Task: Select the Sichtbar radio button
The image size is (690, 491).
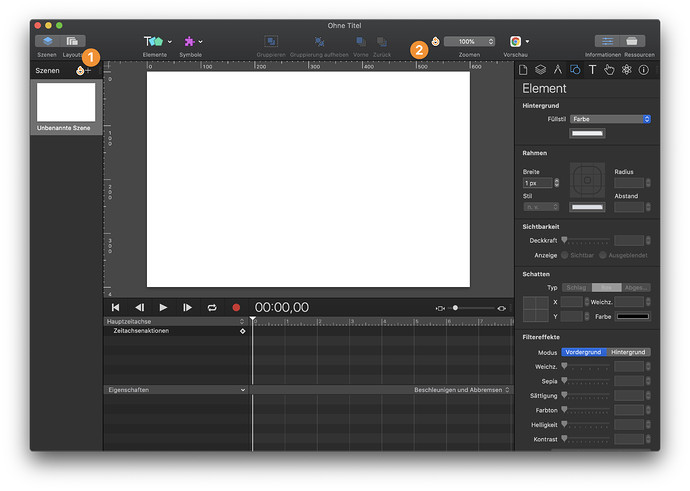Action: click(565, 255)
